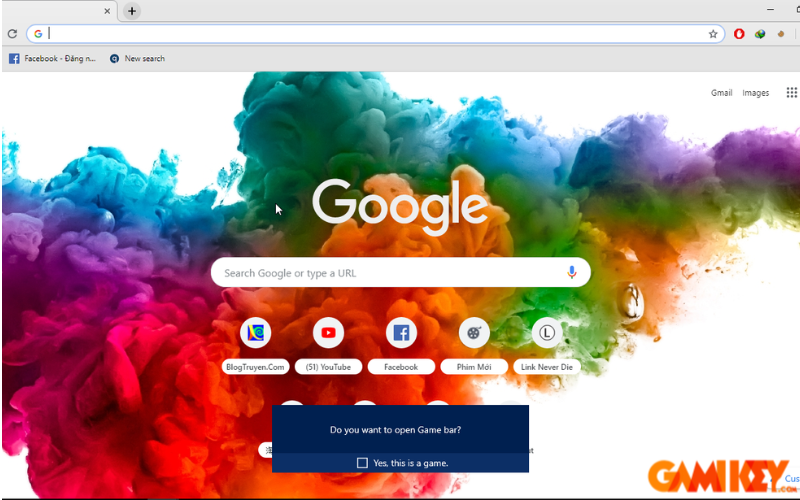
Task: Close the current browser tab
Action: pos(107,11)
